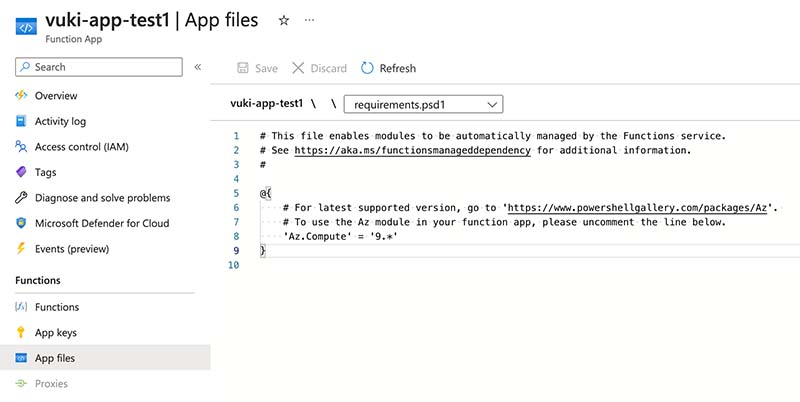
Task: Open the Overview menu item
Action: [x=56, y=95]
